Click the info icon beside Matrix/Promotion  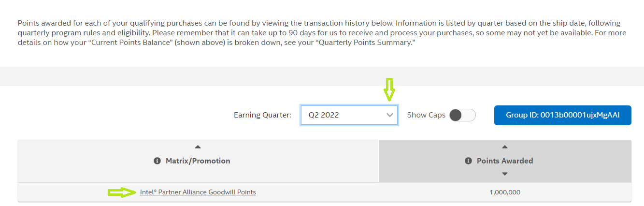point(157,161)
